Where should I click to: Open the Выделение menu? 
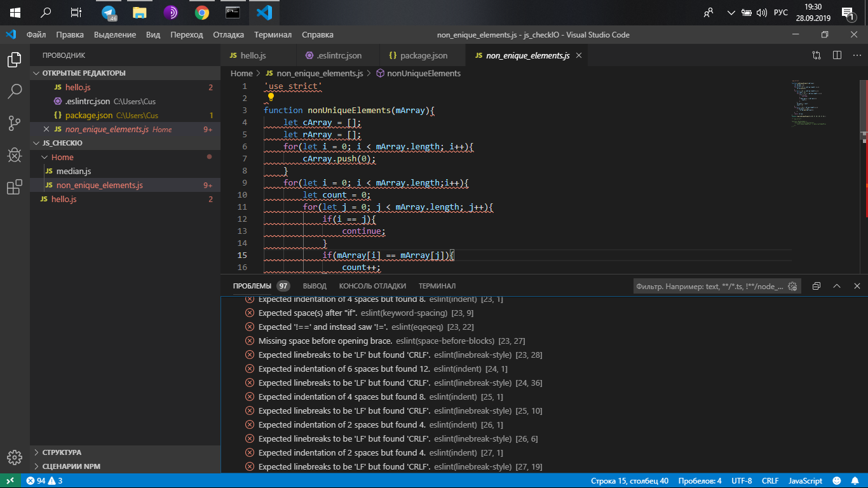coord(115,35)
